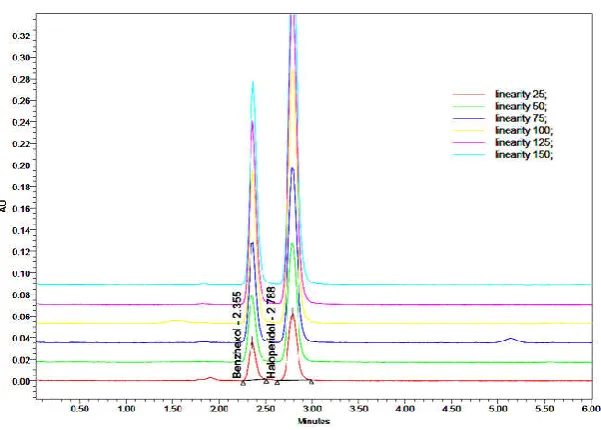Click the 0.30 y-axis tick label
The width and height of the screenshot is (601, 430).
(20, 57)
